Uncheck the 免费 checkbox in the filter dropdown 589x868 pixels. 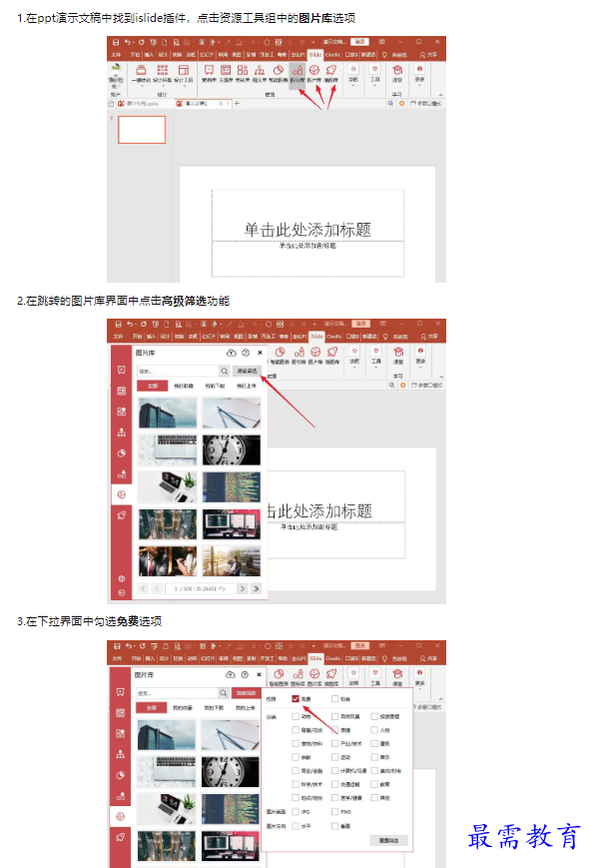point(295,698)
